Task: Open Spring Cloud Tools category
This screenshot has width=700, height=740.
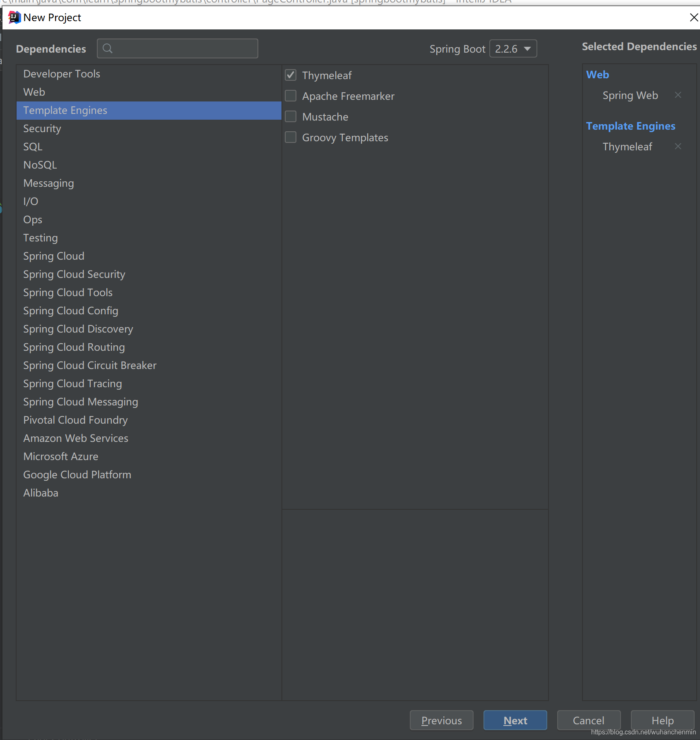Action: tap(149, 293)
